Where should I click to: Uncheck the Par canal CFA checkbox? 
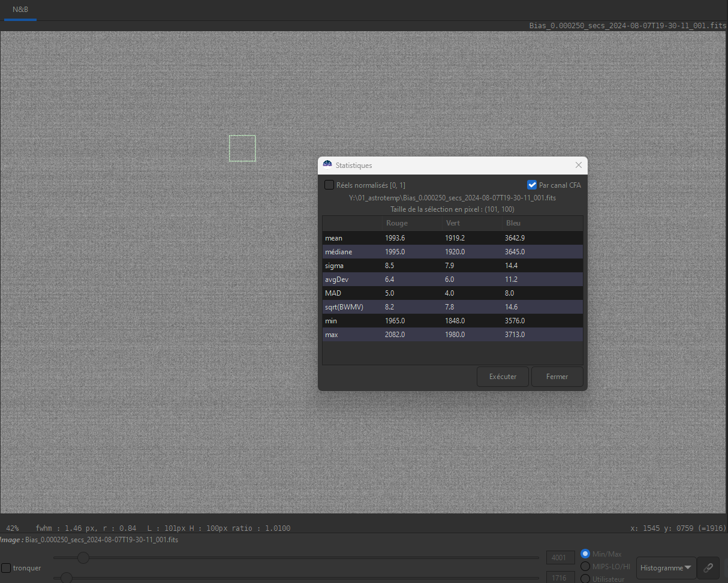pyautogui.click(x=532, y=185)
